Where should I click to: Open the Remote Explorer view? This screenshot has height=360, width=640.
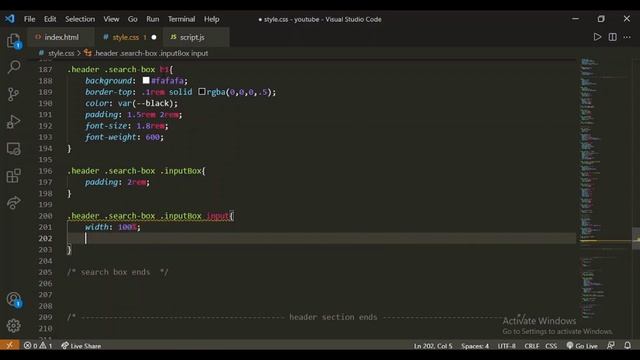[x=13, y=149]
